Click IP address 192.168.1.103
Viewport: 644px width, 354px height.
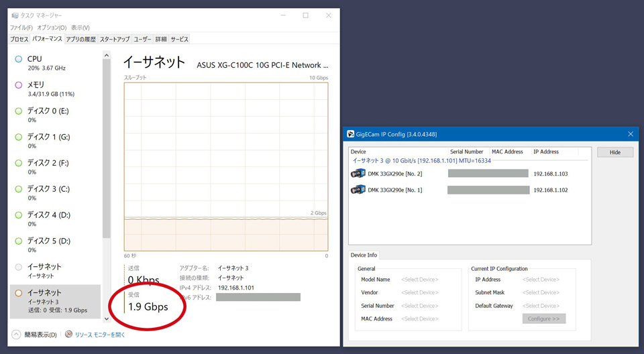[550, 174]
